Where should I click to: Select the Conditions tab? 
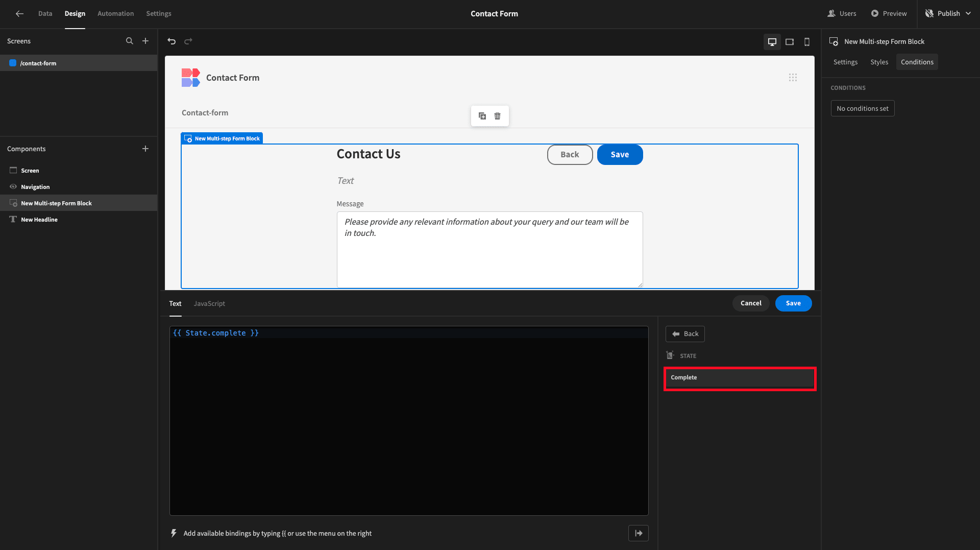[x=917, y=62]
